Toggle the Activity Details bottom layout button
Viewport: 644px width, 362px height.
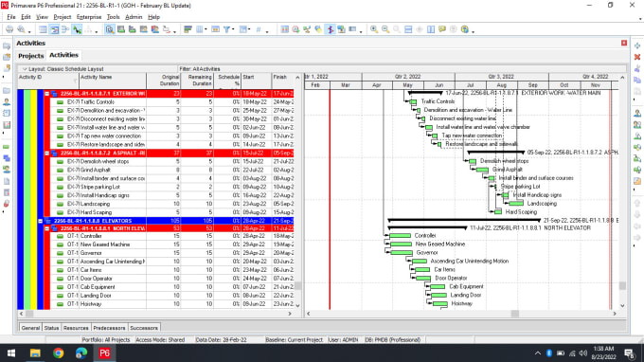(x=110, y=29)
